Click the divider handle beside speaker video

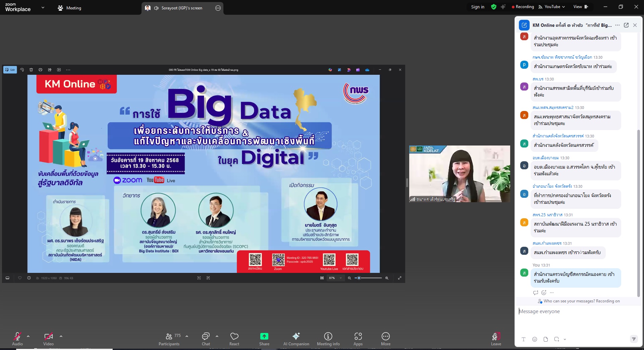tap(407, 183)
